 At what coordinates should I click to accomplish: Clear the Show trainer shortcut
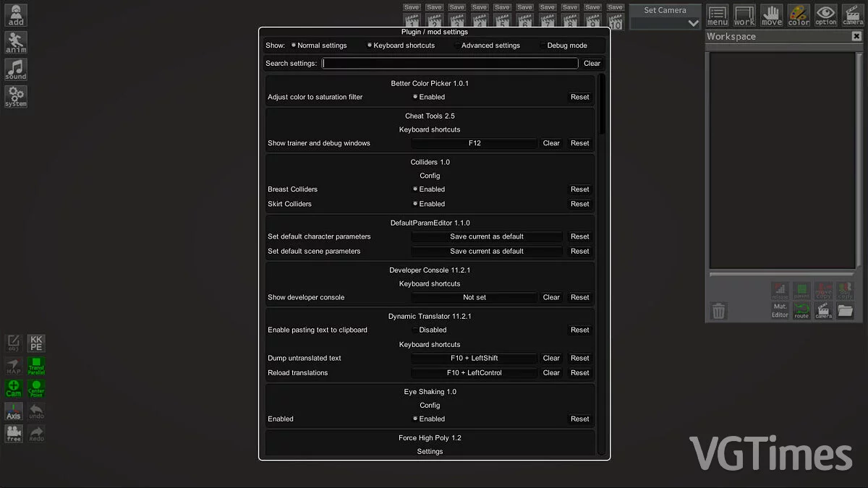click(551, 143)
